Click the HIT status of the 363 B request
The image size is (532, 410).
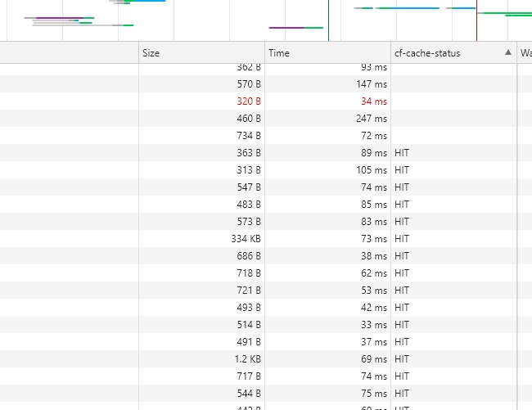tap(401, 153)
